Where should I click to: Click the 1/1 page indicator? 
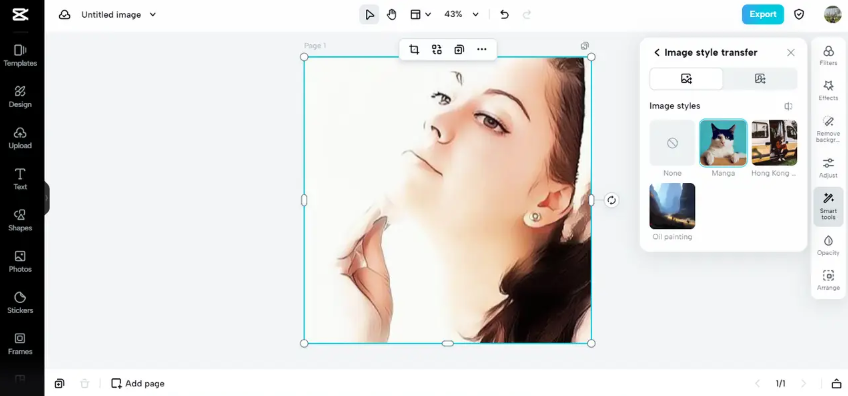point(780,384)
